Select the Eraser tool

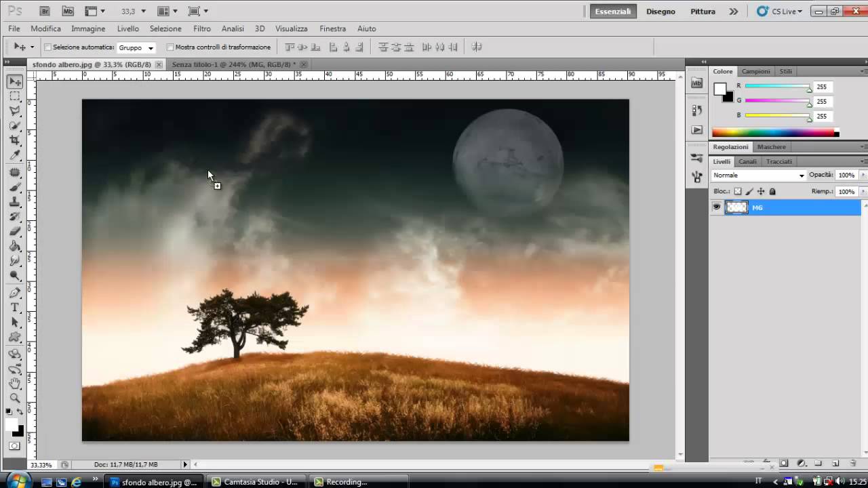[15, 231]
